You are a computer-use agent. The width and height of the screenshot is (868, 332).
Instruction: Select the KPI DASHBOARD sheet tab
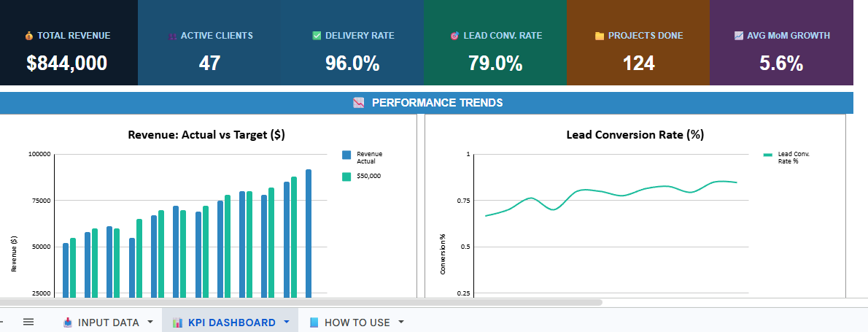[x=230, y=322]
